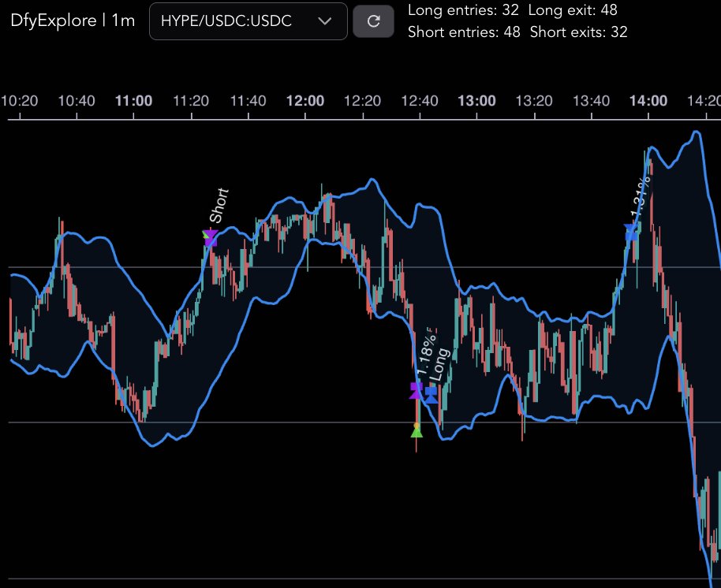Screen dimensions: 721x588
Task: Select the purple Short entry marker
Action: [x=210, y=238]
